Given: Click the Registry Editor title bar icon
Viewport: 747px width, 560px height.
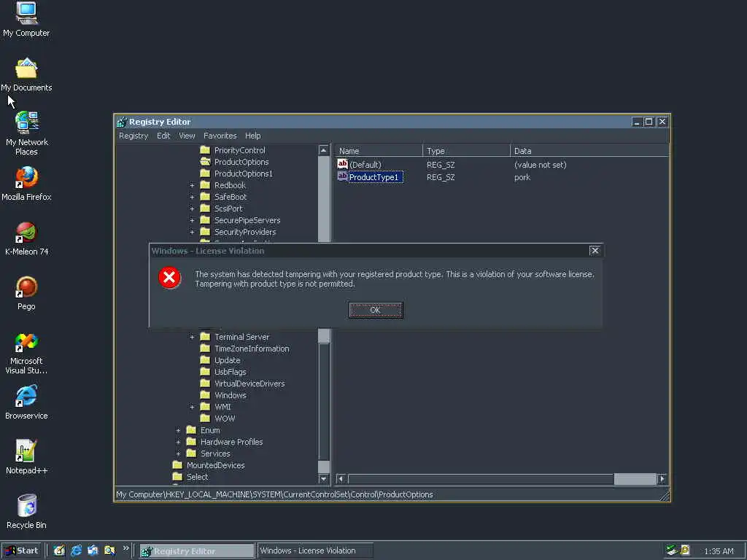Looking at the screenshot, I should pos(122,122).
